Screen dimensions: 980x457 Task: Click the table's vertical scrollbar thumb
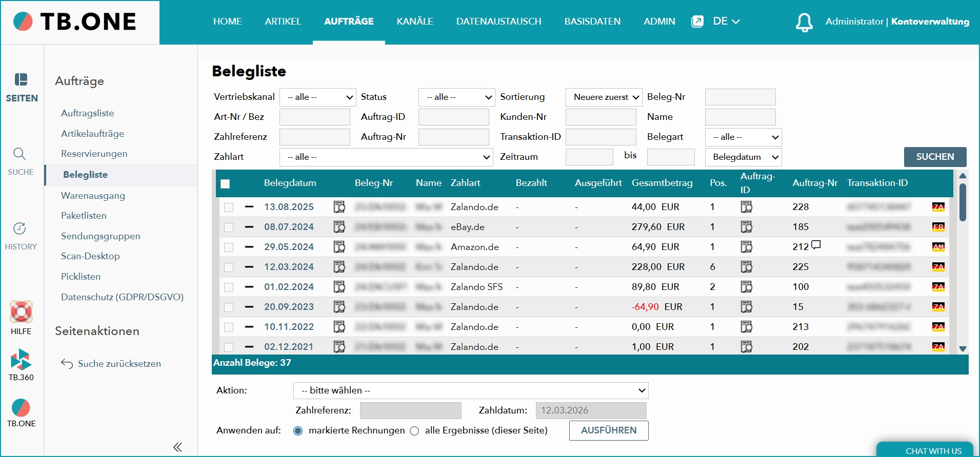click(x=963, y=202)
